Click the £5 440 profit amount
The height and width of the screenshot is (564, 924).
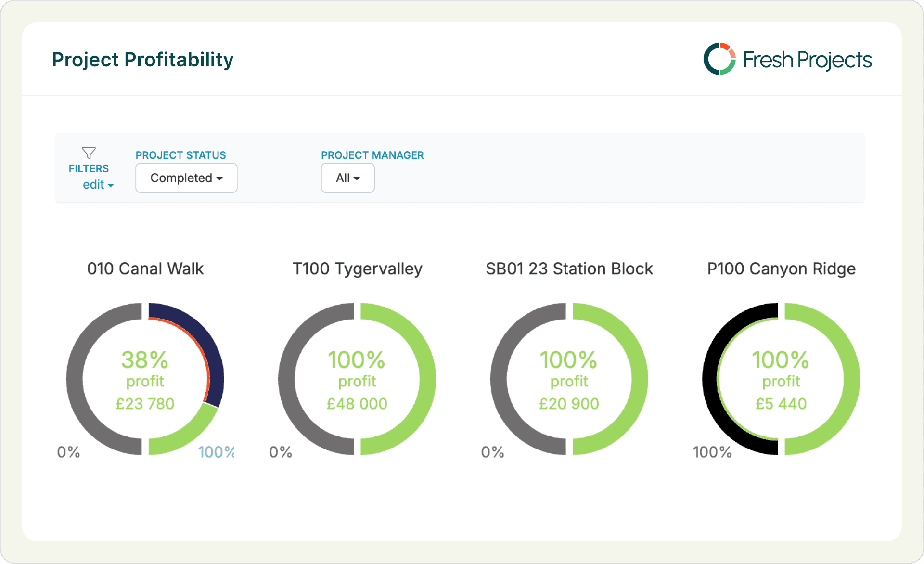point(781,404)
